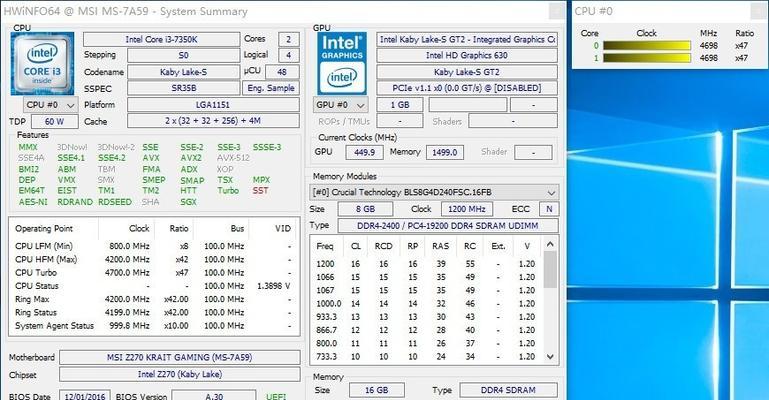Click the Freq column header in timings table

click(x=326, y=246)
